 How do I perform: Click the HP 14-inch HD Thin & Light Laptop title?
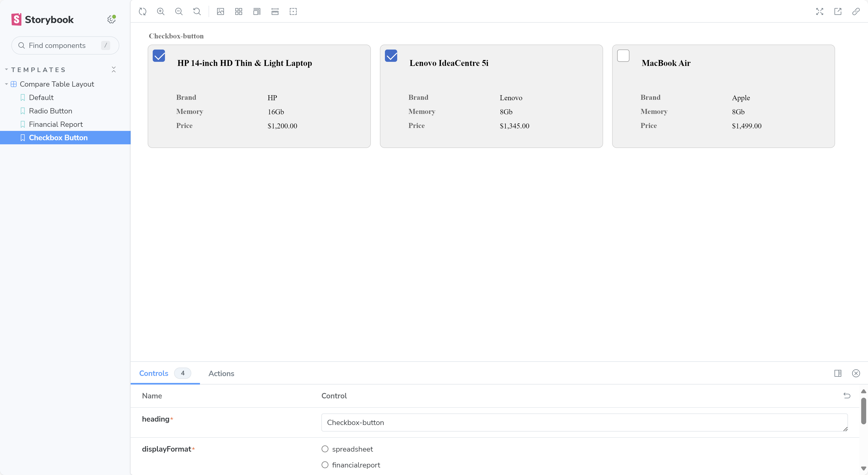245,63
